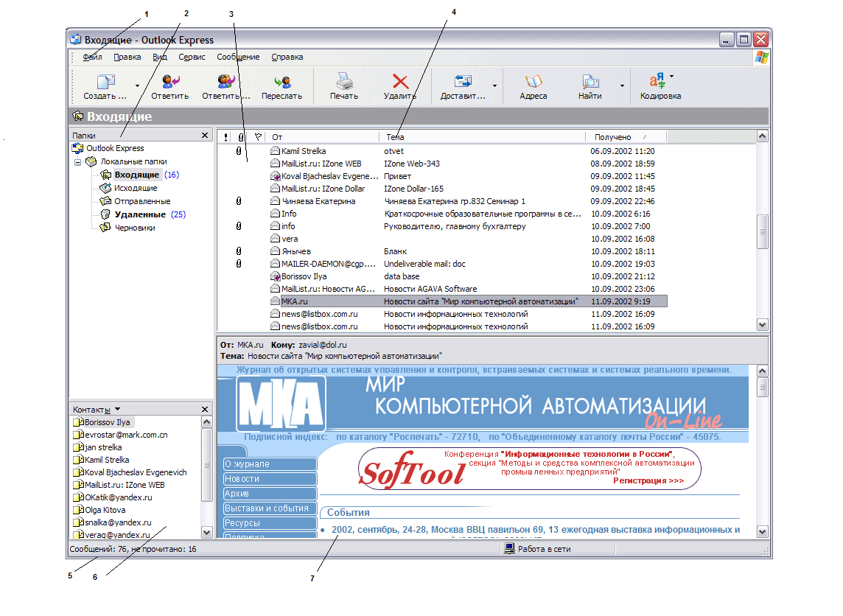
Task: Click the Outlook Express root folder icon
Action: tap(77, 148)
